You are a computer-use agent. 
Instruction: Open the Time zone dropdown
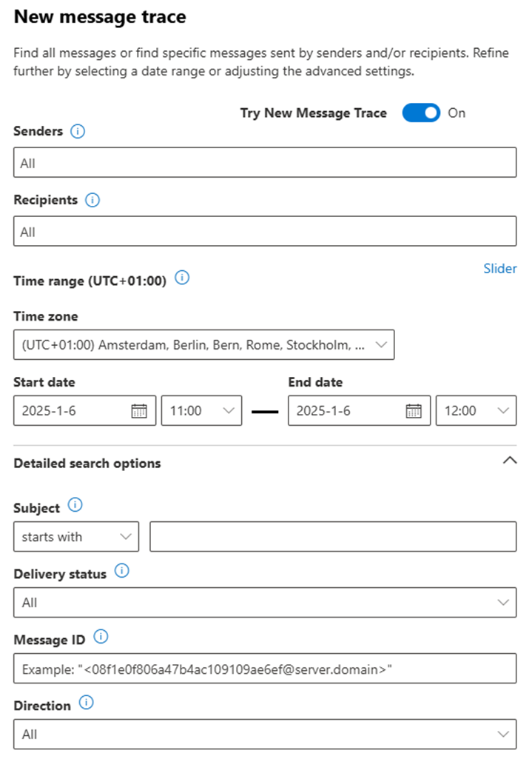click(203, 345)
